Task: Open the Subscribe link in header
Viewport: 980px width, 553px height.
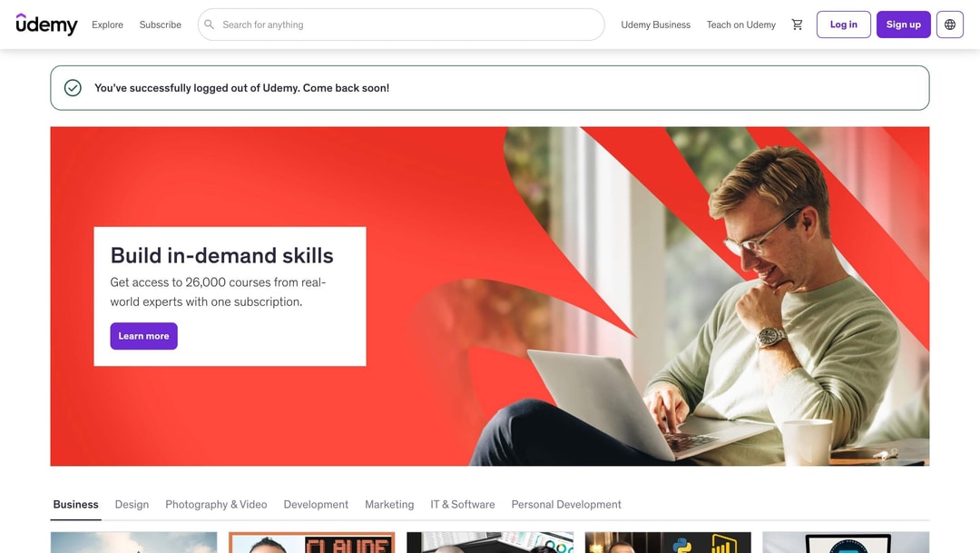Action: click(x=160, y=25)
